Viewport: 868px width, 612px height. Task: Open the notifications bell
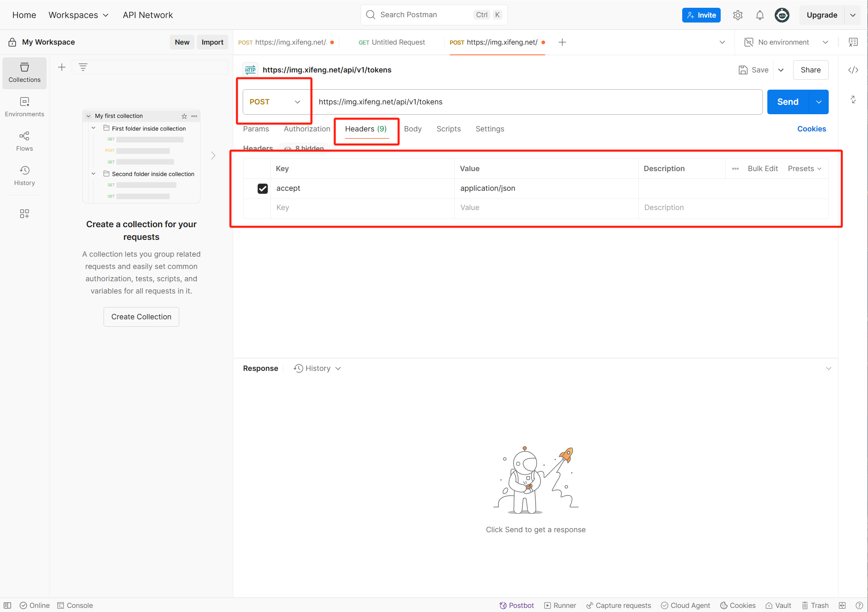[x=760, y=15]
